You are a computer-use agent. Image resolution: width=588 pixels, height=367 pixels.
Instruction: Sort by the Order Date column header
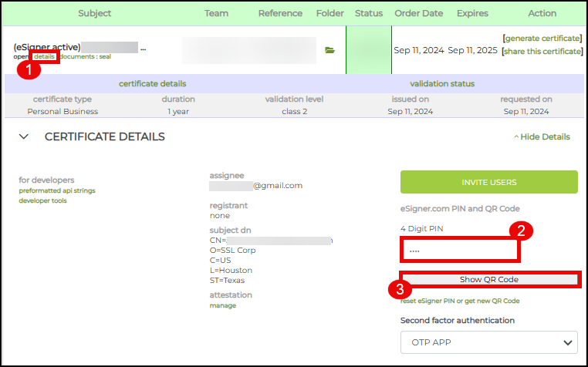pos(418,13)
